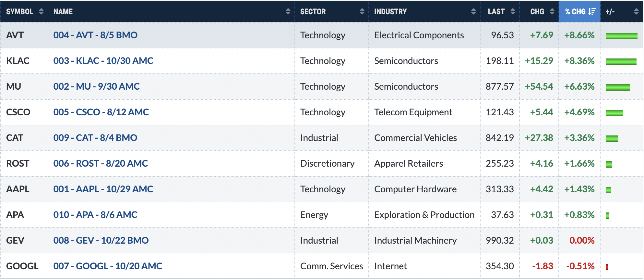644x280 pixels.
Task: Open the 005 - CSCO - 8/12 AMC link
Action: tap(101, 112)
